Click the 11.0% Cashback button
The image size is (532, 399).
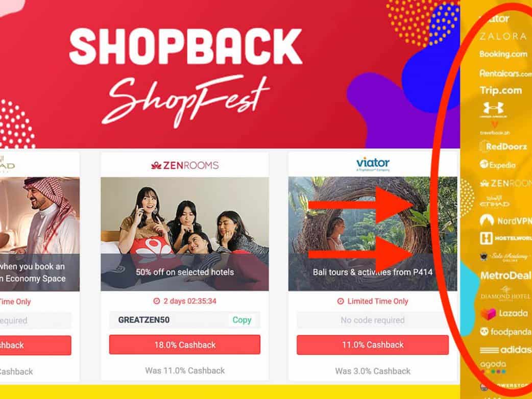click(373, 345)
